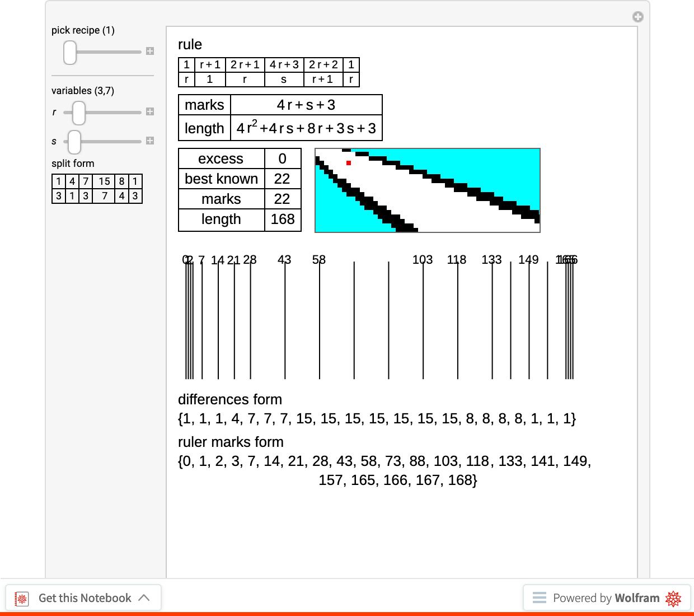Viewport: 694px width, 616px height.
Task: Click the pick recipe slider thumb
Action: 69,52
